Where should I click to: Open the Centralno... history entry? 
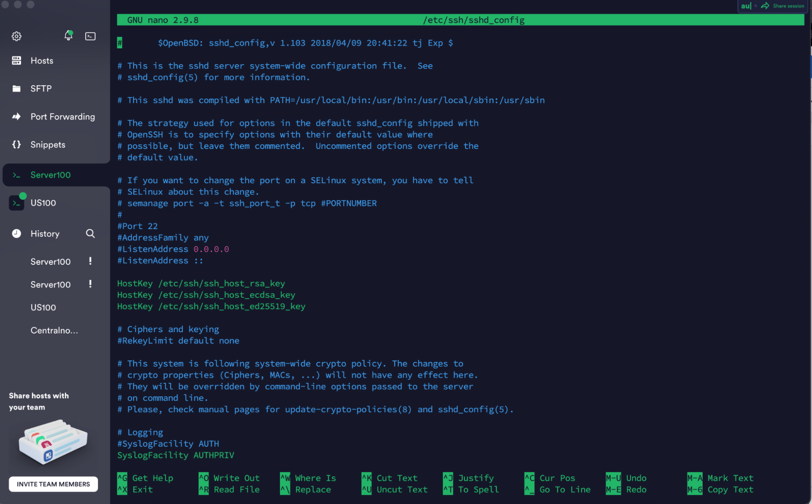coord(54,330)
